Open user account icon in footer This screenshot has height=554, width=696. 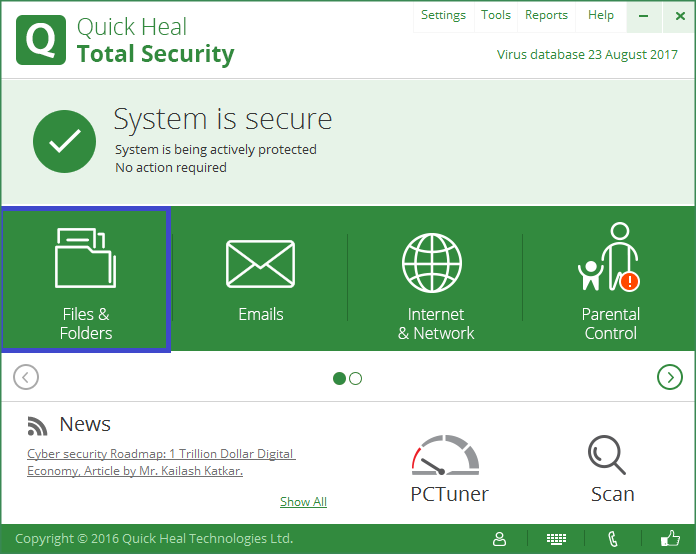(x=499, y=539)
